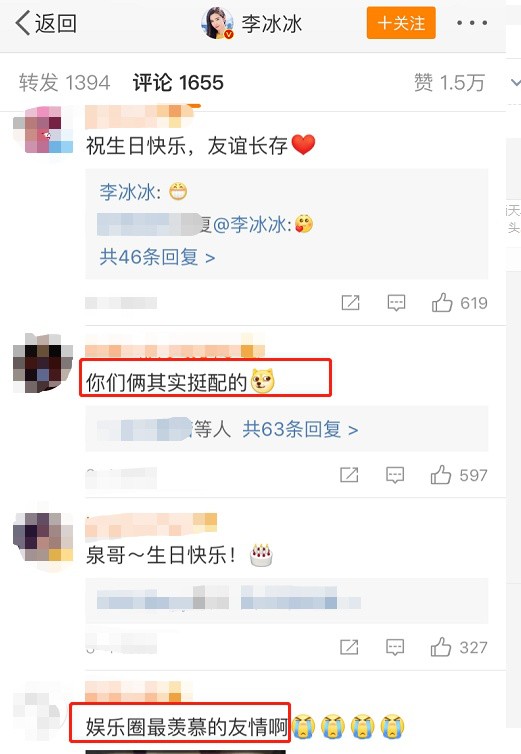Expand the dropdown chevron beside 赞 1.5万
This screenshot has width=521, height=754.
pyautogui.click(x=515, y=82)
